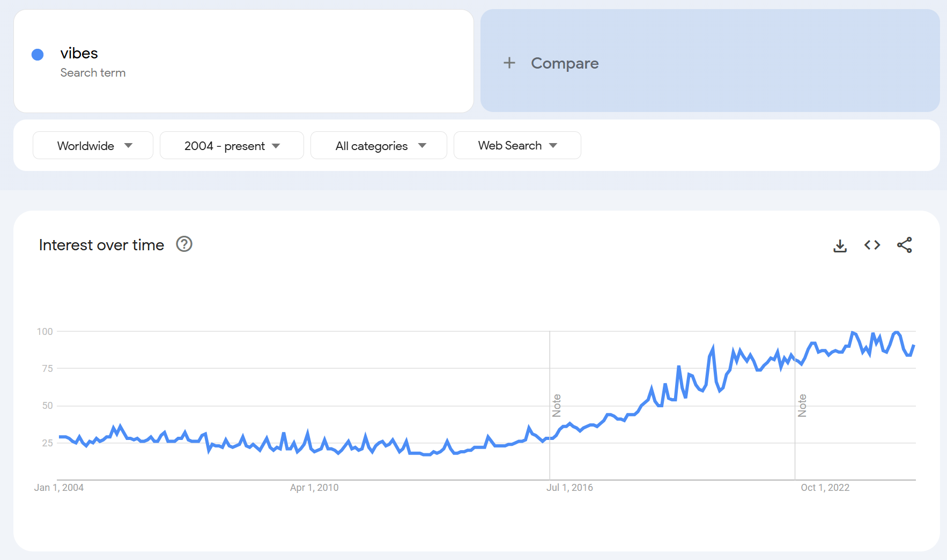Click the Jan 1, 2004 axis label
The width and height of the screenshot is (947, 560).
coord(59,488)
